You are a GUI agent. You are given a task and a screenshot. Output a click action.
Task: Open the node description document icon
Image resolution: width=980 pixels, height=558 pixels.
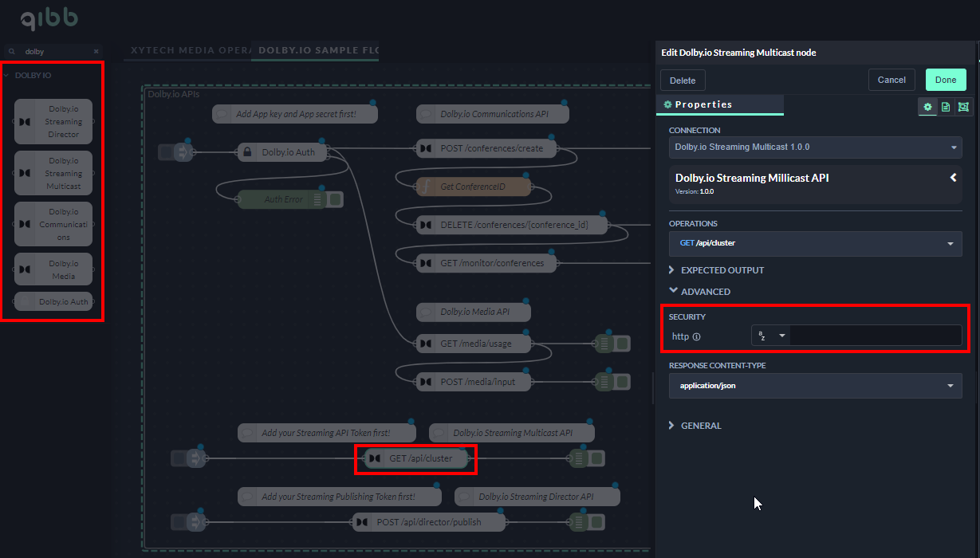(946, 106)
